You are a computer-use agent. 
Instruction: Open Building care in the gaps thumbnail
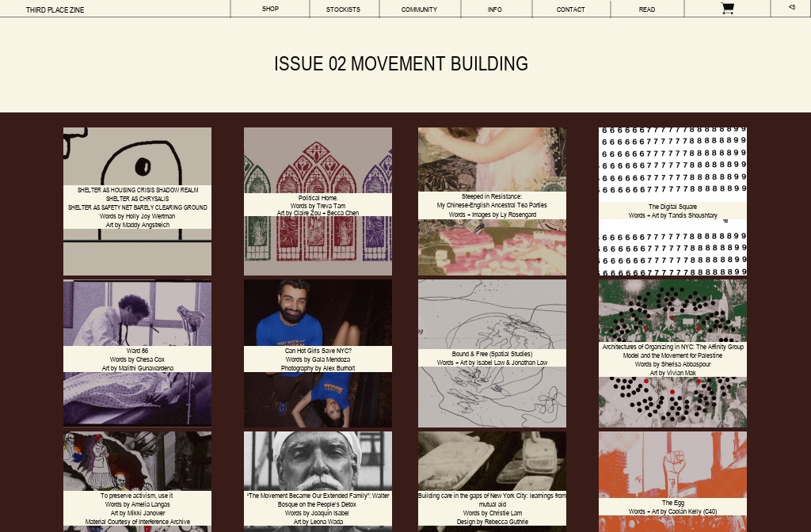[492, 482]
